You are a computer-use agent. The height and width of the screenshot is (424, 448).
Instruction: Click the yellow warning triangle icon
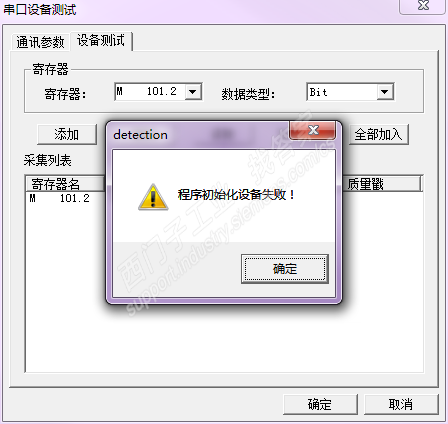coord(153,197)
